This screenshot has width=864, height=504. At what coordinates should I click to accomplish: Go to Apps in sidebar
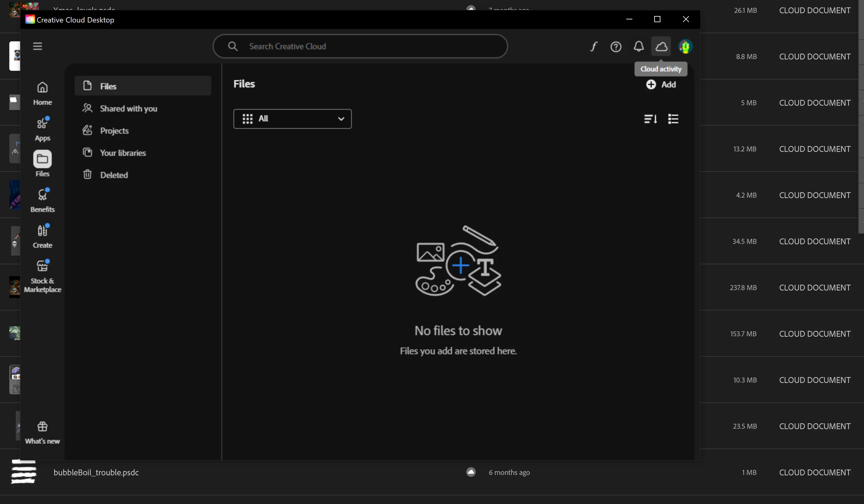[42, 129]
